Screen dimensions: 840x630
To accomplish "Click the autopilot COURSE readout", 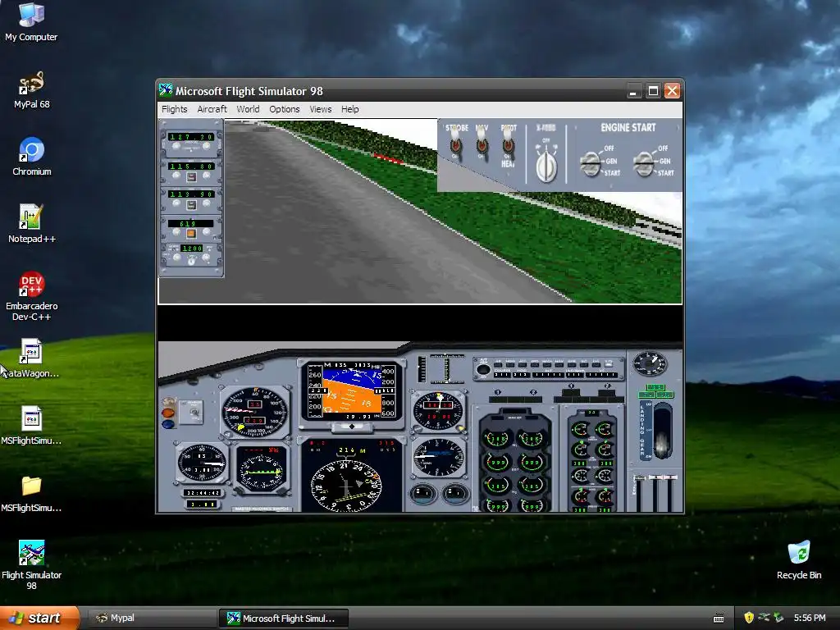I will (x=502, y=375).
